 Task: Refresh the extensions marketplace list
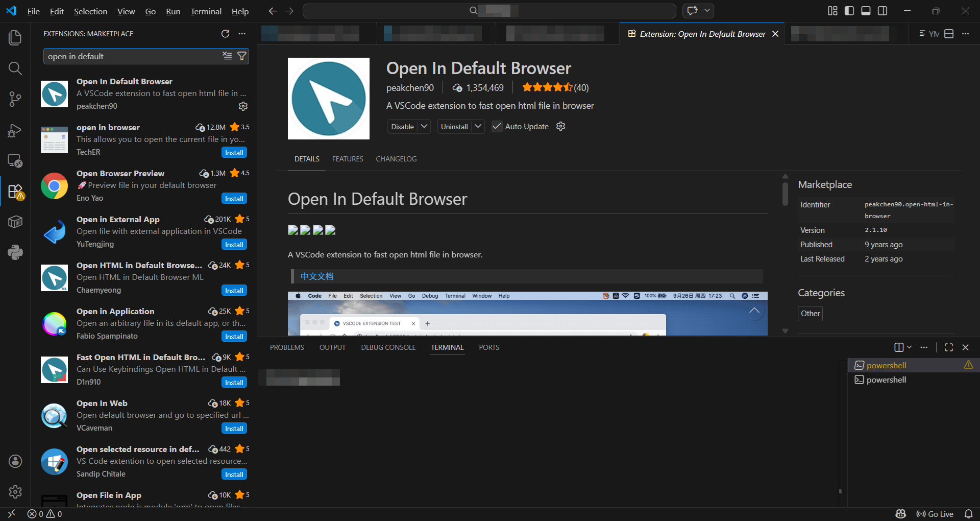225,34
